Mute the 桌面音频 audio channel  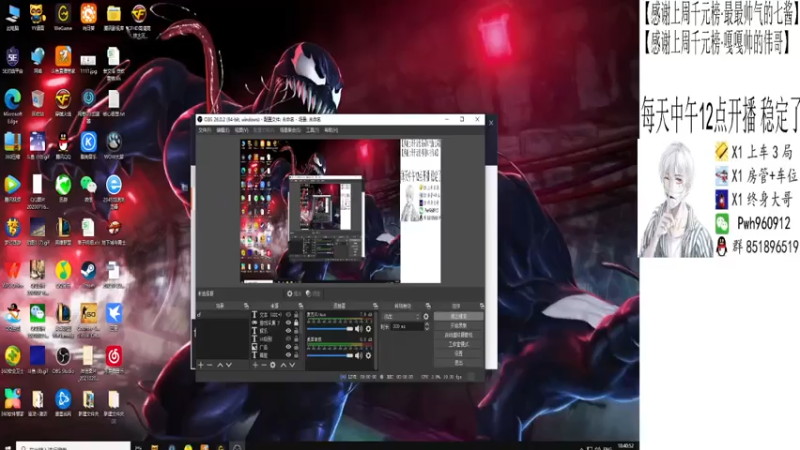point(358,356)
